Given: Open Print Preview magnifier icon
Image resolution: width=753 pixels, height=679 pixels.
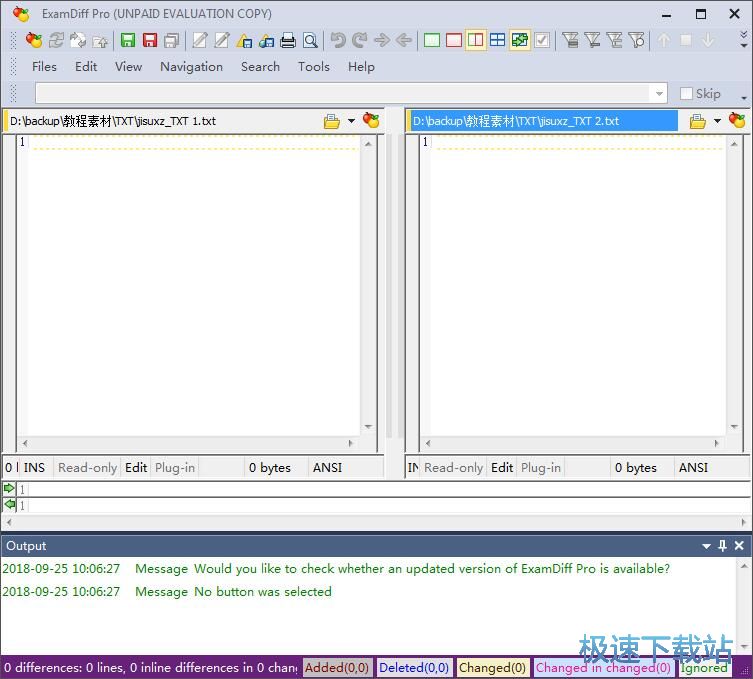Looking at the screenshot, I should pos(310,41).
